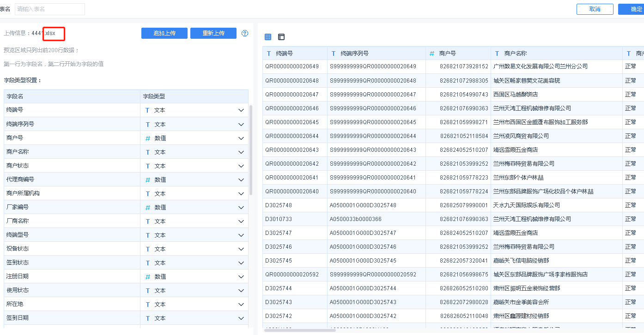The height and width of the screenshot is (335, 644).
Task: Open field type dropdown for 商户状态
Action: (241, 166)
